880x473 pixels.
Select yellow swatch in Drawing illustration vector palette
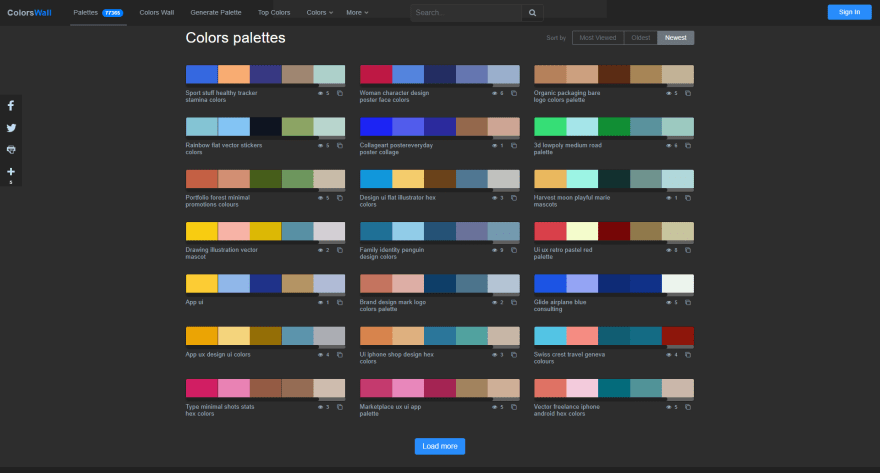coord(201,231)
